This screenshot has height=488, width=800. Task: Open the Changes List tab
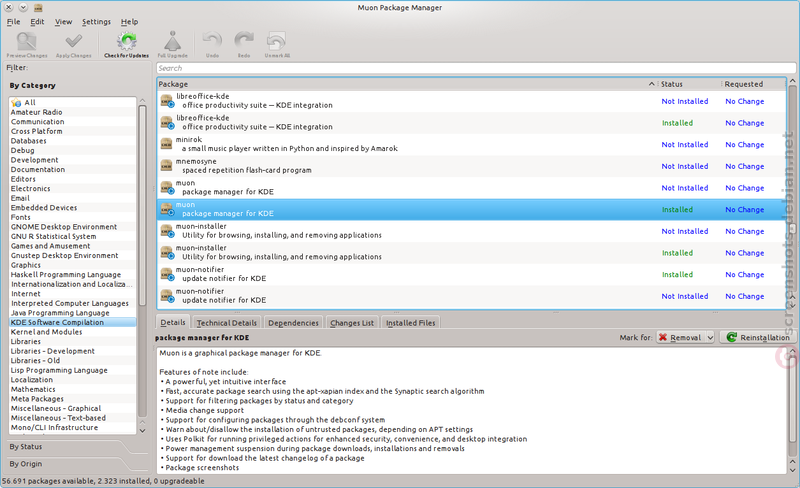point(352,323)
